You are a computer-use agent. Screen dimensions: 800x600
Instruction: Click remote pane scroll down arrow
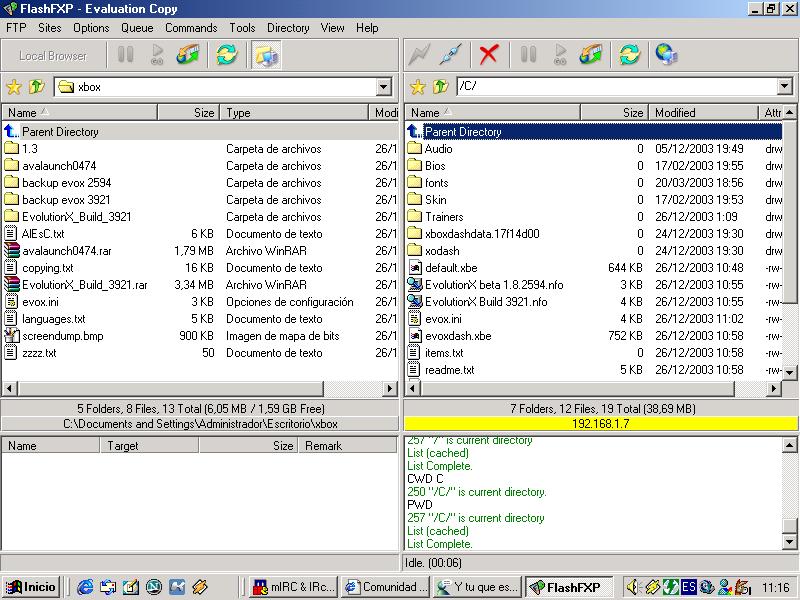(789, 372)
